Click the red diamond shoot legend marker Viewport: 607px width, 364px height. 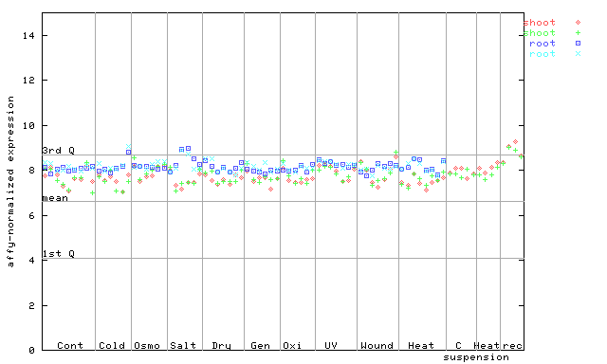click(x=578, y=23)
